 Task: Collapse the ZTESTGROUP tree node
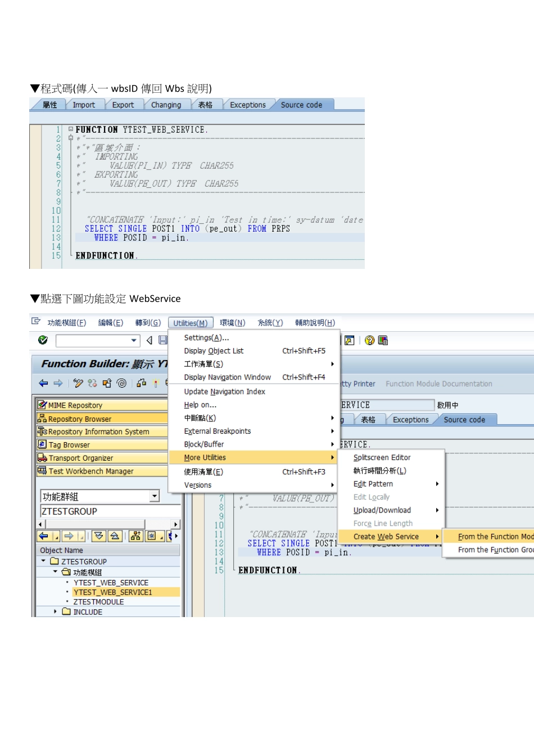[44, 561]
